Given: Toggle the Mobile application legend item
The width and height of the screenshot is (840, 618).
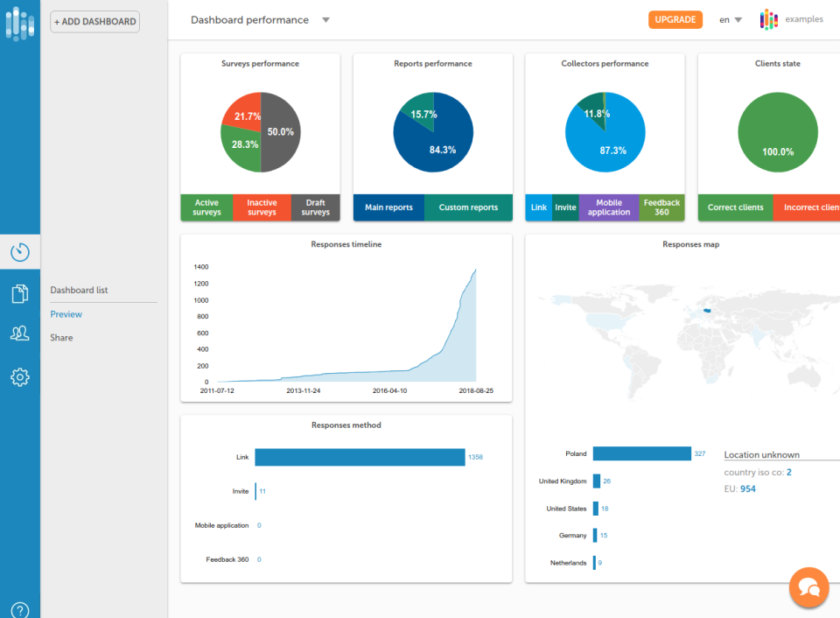Looking at the screenshot, I should pyautogui.click(x=609, y=207).
